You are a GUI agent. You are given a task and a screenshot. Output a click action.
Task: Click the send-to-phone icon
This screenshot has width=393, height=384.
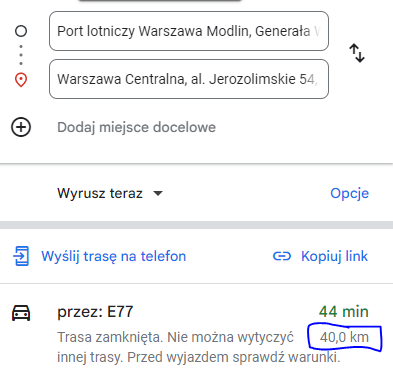21,256
